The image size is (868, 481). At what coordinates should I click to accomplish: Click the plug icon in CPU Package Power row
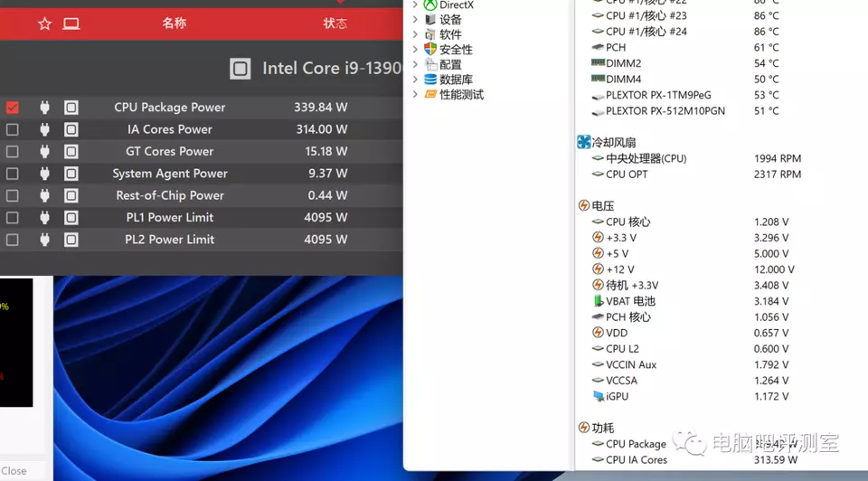tap(45, 108)
